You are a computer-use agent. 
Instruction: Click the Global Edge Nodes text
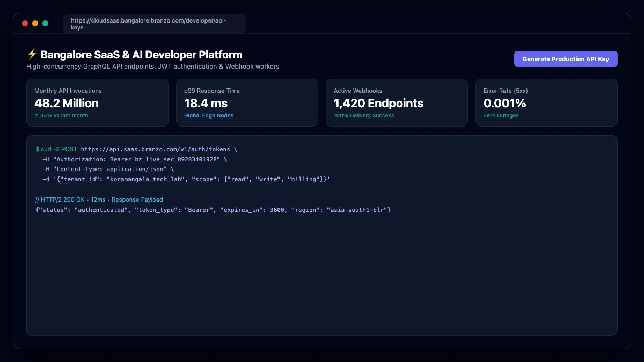click(x=209, y=115)
